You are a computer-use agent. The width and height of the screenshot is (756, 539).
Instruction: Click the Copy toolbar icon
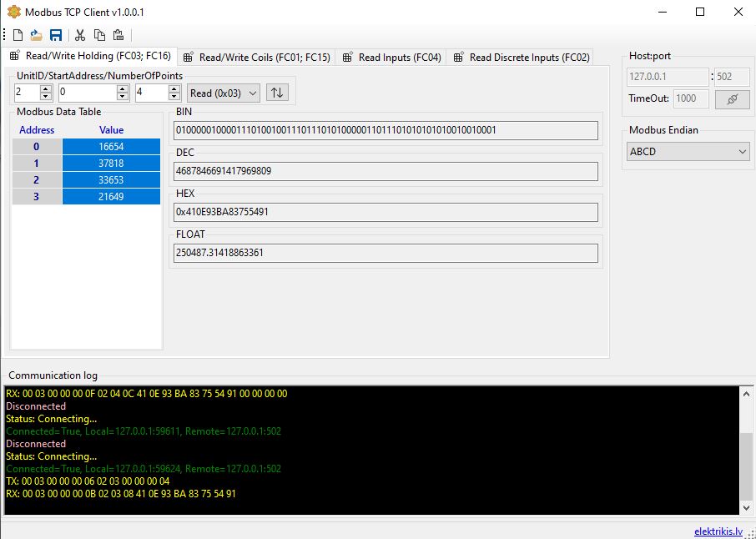pyautogui.click(x=99, y=35)
